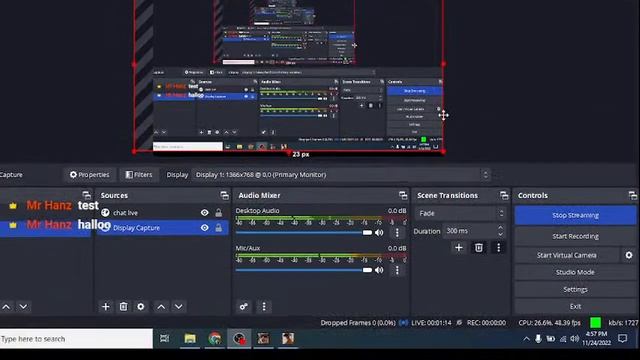The image size is (640, 360).
Task: Click the Windows search box
Action: click(76, 339)
